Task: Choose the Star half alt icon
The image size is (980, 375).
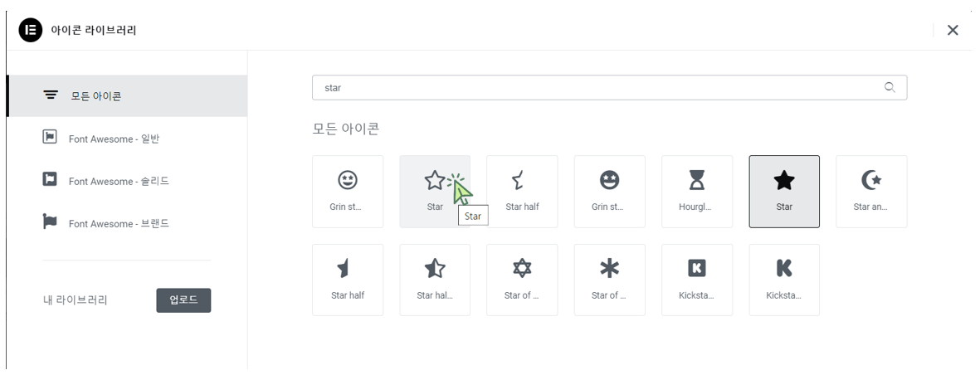Action: pos(434,280)
